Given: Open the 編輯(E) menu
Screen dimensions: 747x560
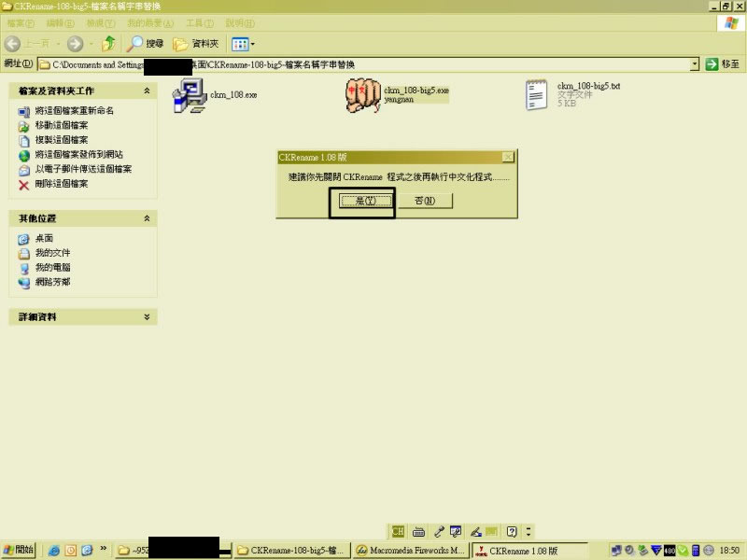Looking at the screenshot, I should (60, 23).
